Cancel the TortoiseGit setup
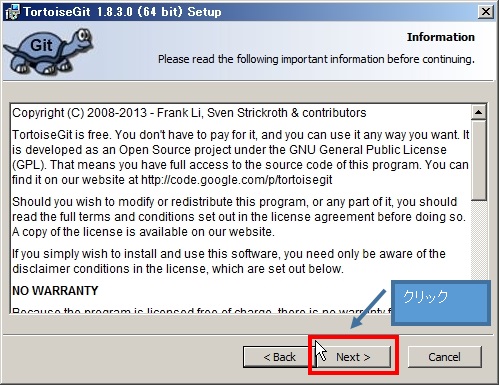Viewport: 499px width, 385px height. point(444,357)
